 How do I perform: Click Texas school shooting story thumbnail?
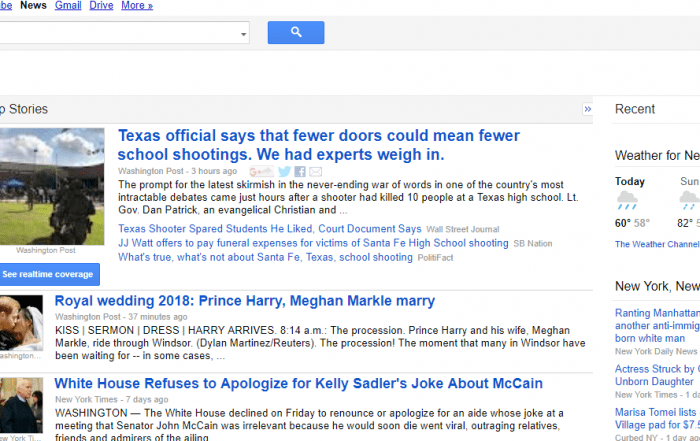(52, 186)
